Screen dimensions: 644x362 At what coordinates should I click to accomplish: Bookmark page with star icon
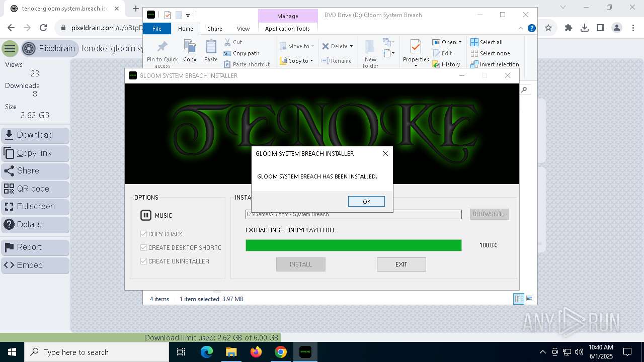click(x=548, y=28)
